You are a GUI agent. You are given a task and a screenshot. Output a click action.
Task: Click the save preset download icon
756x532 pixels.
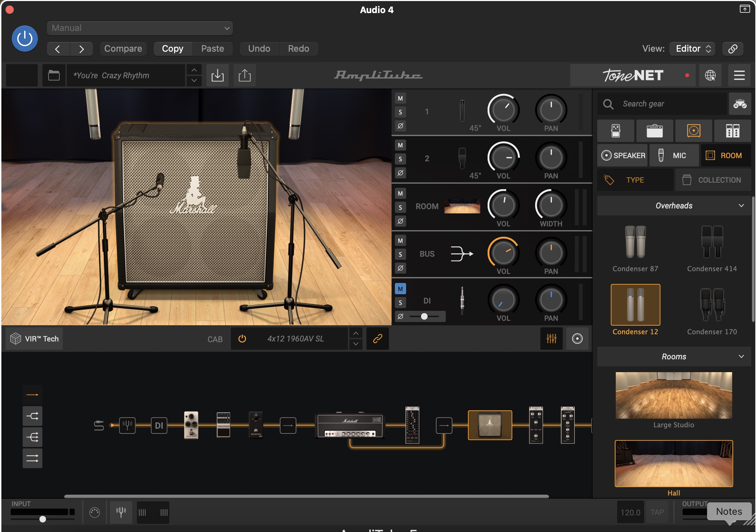tap(217, 75)
